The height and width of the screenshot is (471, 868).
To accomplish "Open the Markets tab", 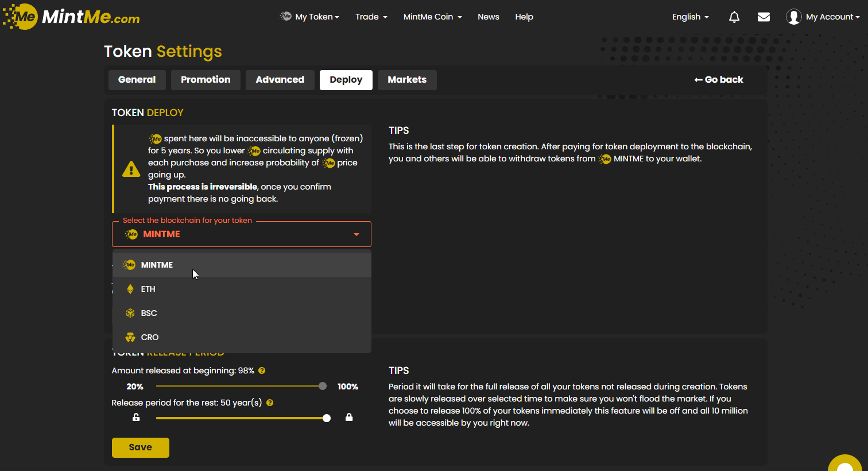I will (x=406, y=80).
